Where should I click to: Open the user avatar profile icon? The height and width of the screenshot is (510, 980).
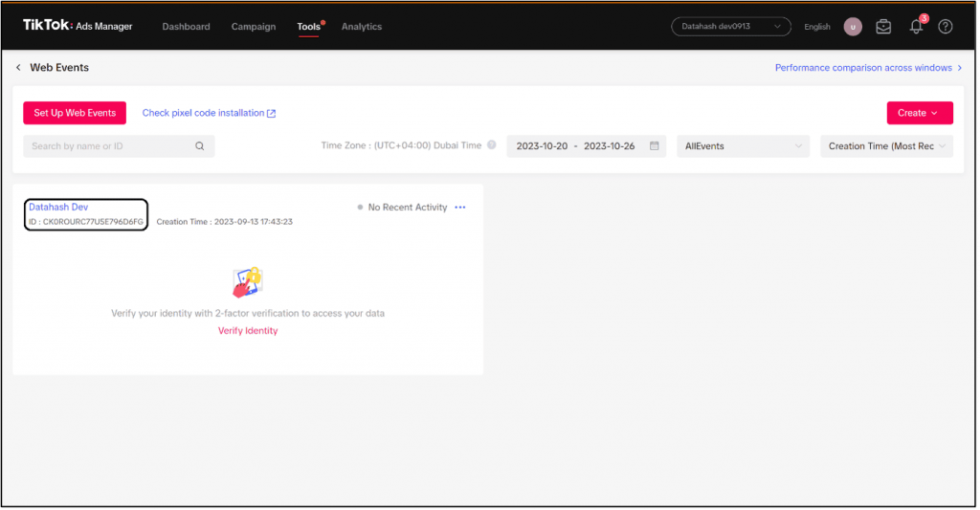(x=852, y=27)
